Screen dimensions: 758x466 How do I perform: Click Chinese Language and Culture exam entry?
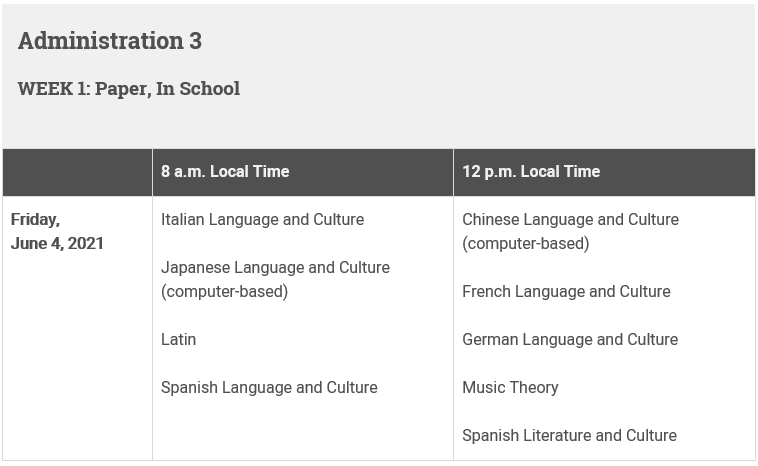point(570,232)
